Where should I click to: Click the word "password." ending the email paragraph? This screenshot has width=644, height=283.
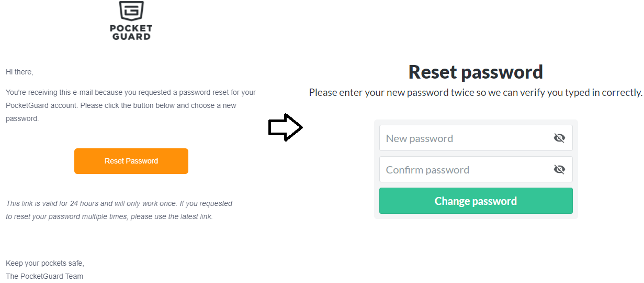(x=22, y=119)
